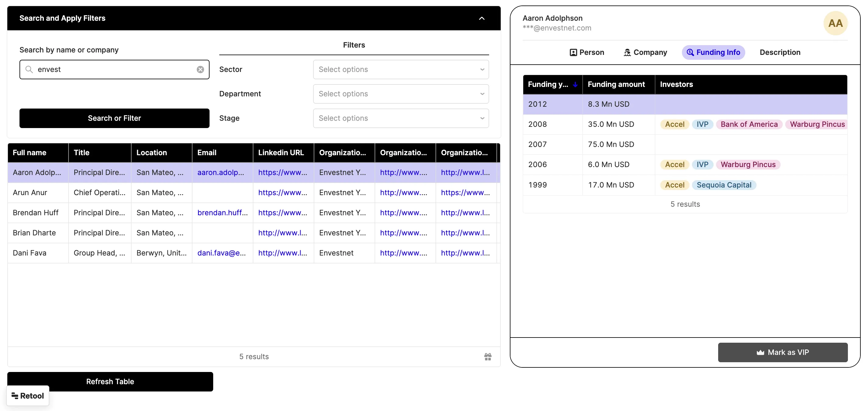This screenshot has width=868, height=411.
Task: Select the Arun Anur row name
Action: click(30, 192)
